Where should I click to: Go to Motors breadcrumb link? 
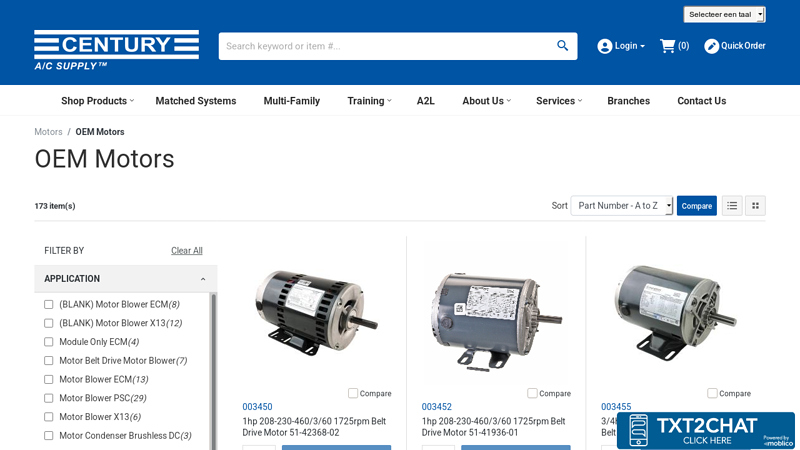pyautogui.click(x=48, y=132)
